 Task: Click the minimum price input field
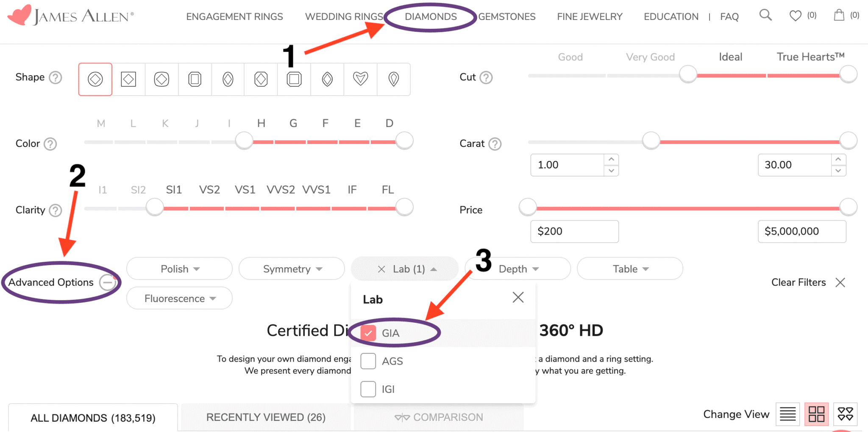(574, 231)
